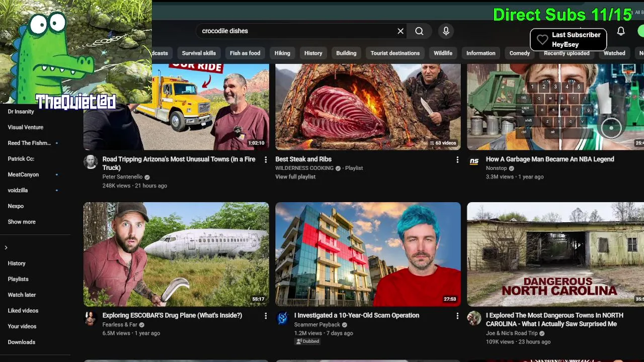The height and width of the screenshot is (362, 644).
Task: Click the heart icon in Last Subscriber box
Action: [x=542, y=40]
